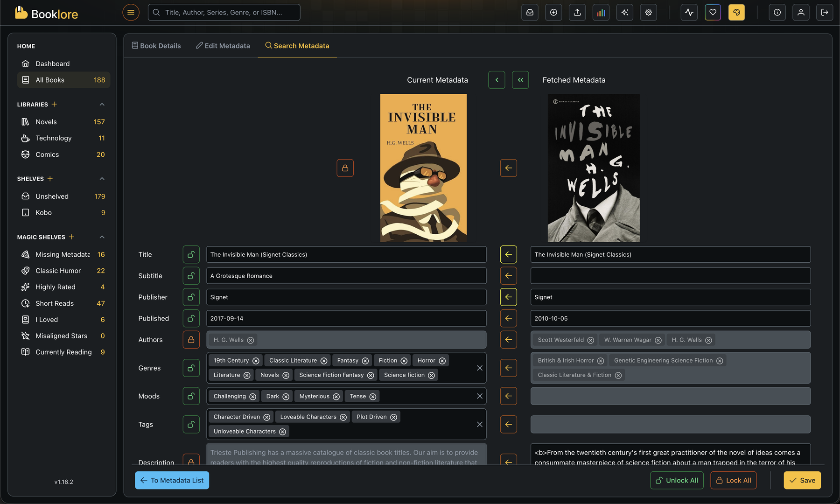Screen dimensions: 840x504
Task: Collapse the LIBRARIES section
Action: click(x=102, y=104)
